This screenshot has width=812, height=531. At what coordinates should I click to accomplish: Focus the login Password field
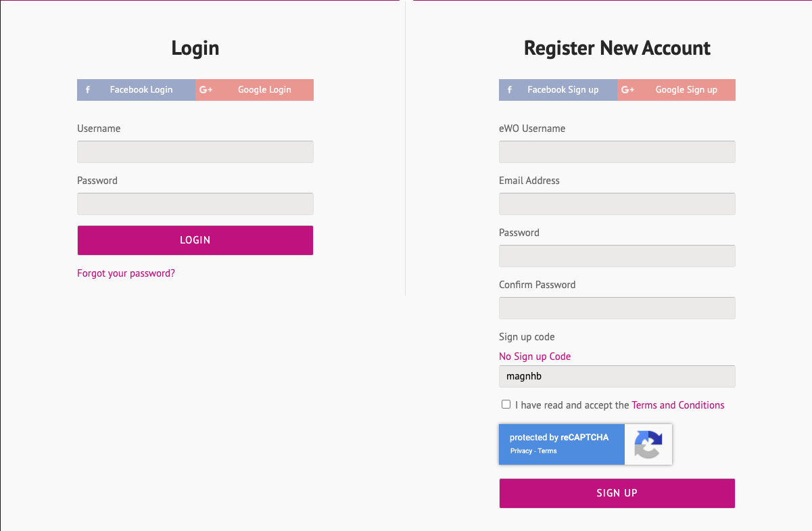[195, 204]
